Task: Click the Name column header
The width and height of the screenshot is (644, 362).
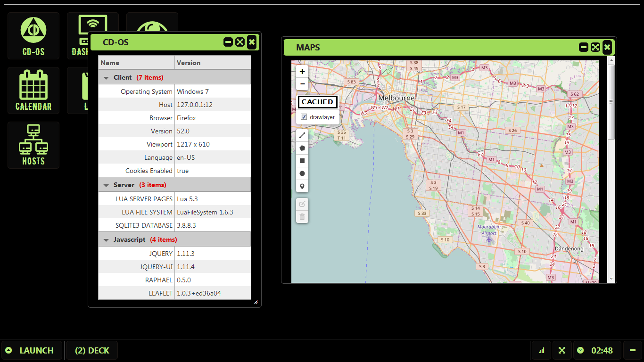Action: 136,63
